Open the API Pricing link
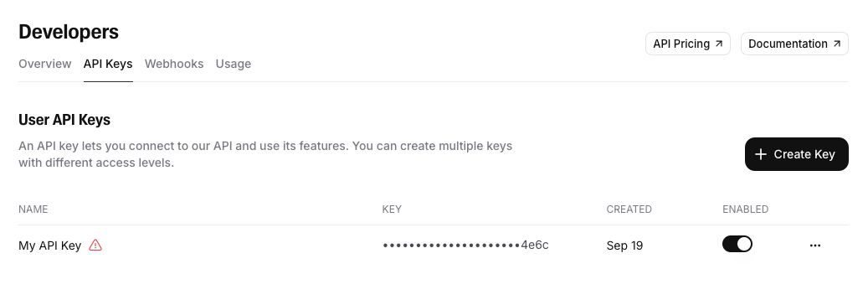 (687, 44)
